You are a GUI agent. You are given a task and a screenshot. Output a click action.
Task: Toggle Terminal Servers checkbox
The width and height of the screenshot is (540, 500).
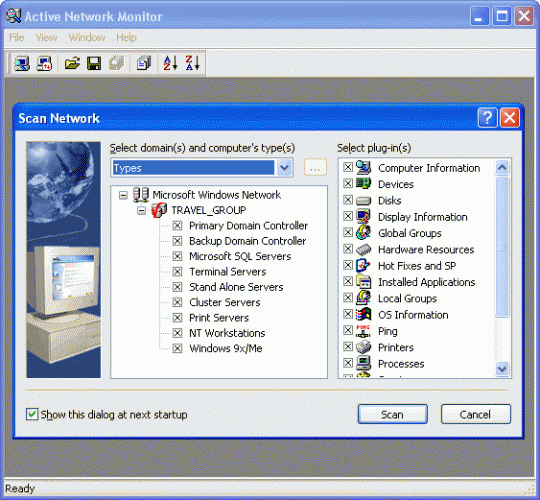coord(177,272)
